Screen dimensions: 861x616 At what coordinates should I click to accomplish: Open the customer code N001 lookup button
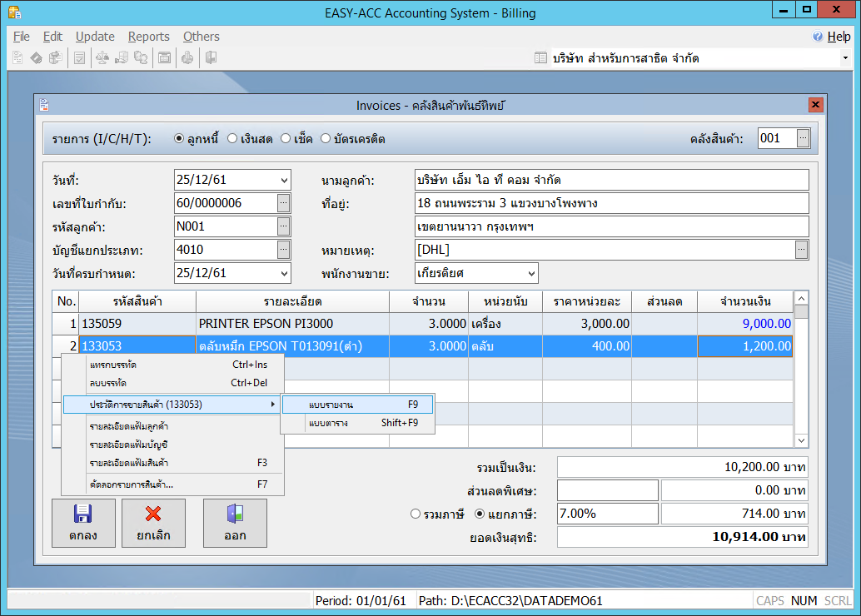click(x=284, y=226)
